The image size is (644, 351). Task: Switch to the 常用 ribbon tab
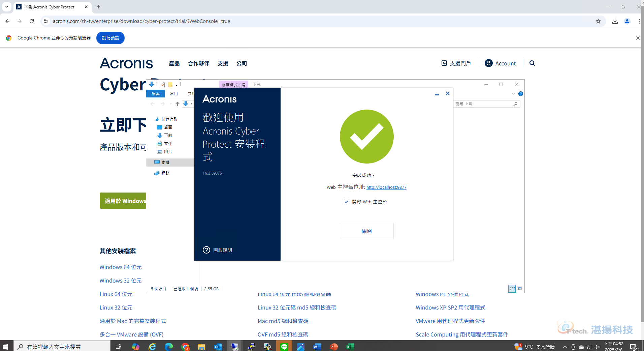tap(174, 93)
